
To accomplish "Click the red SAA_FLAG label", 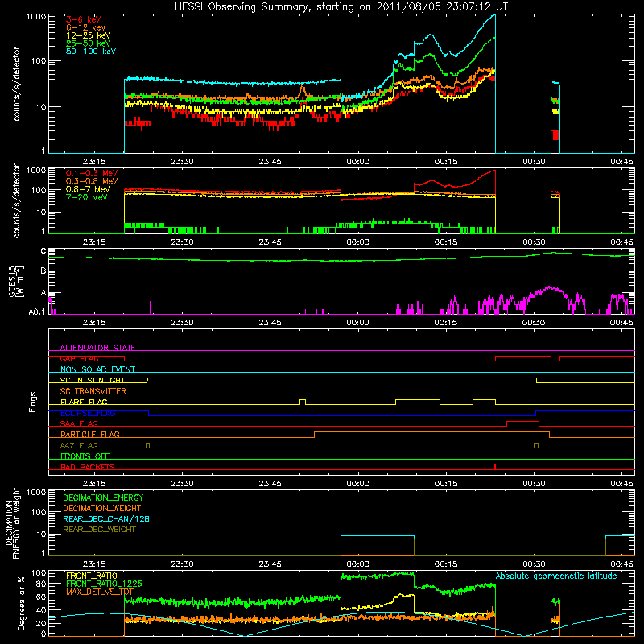I will coord(79,423).
